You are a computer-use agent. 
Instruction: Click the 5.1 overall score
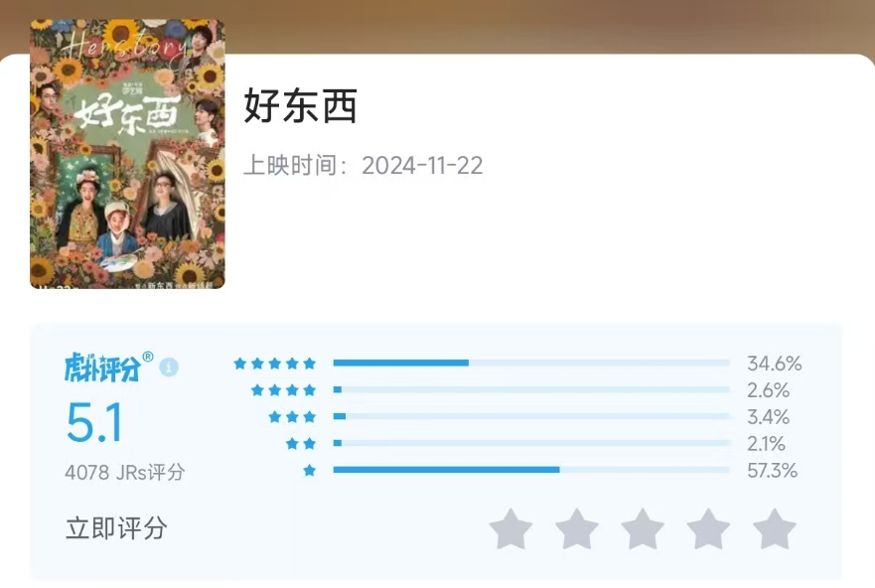94,422
